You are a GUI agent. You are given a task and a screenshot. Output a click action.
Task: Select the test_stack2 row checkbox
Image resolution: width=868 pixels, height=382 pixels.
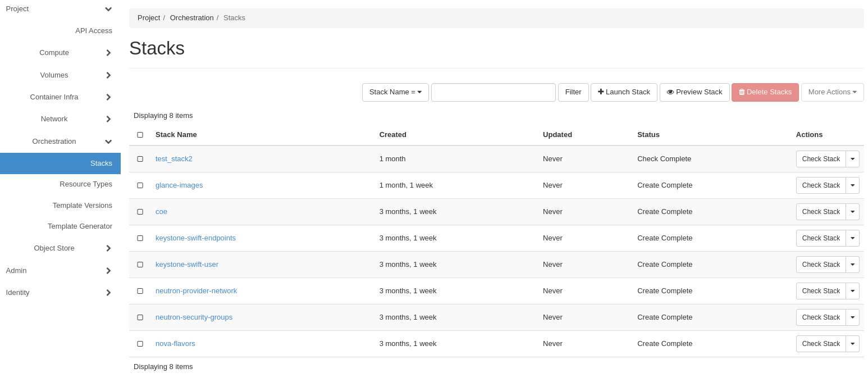pyautogui.click(x=140, y=159)
